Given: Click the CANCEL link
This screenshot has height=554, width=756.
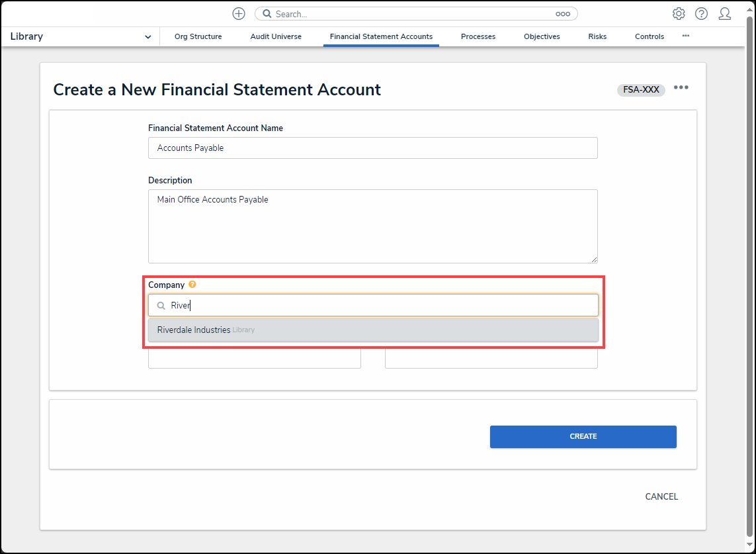Looking at the screenshot, I should point(661,496).
